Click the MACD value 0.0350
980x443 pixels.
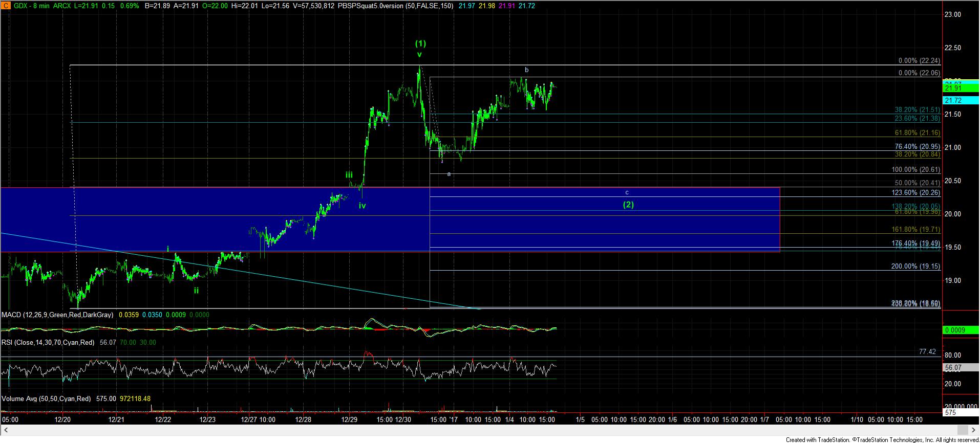point(152,315)
